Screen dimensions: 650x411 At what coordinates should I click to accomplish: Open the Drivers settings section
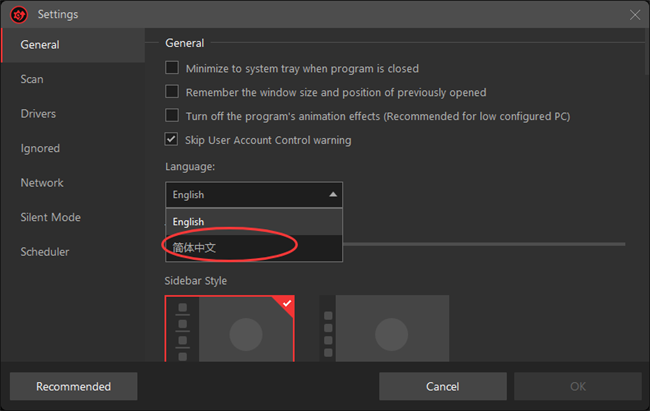pyautogui.click(x=38, y=114)
